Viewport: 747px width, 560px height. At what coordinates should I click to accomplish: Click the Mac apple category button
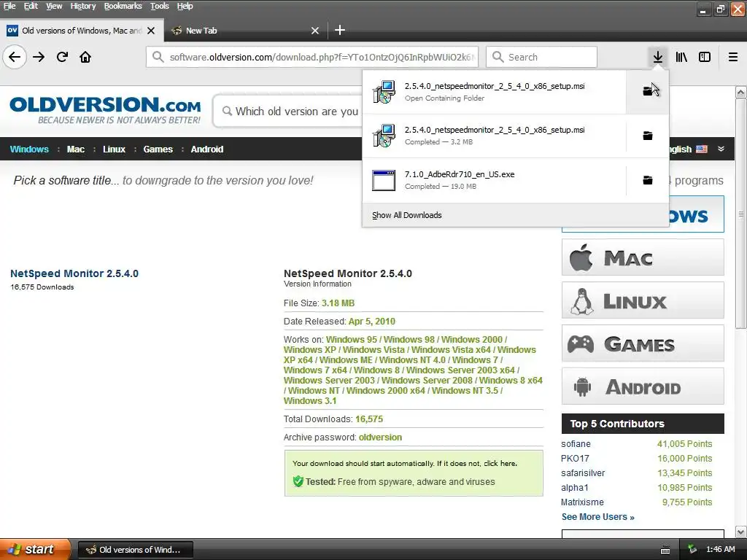[x=643, y=257]
